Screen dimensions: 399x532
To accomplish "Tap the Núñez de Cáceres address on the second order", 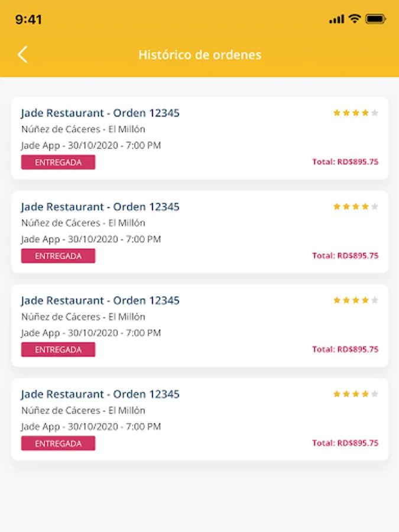I will tap(83, 223).
